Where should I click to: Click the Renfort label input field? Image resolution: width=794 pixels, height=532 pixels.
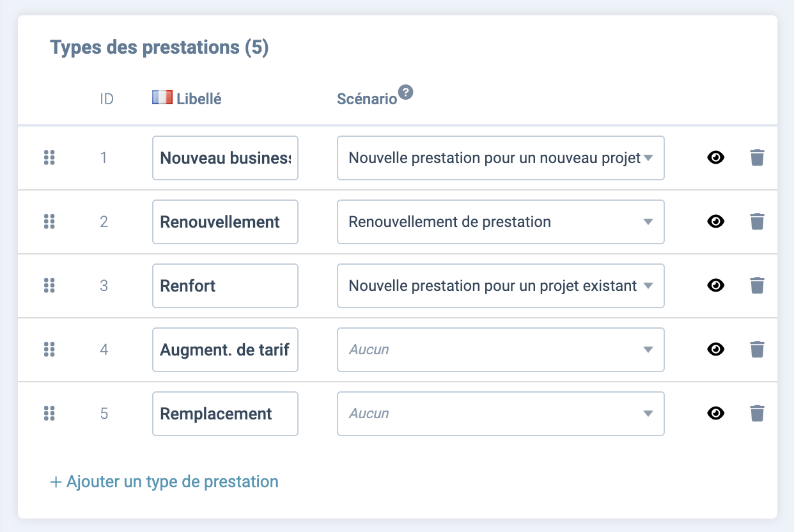(225, 286)
